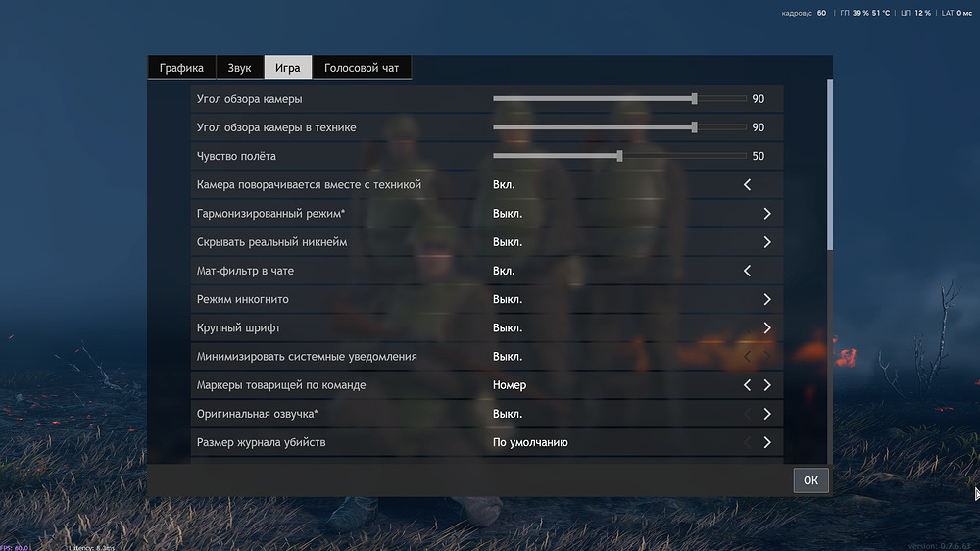Enable Гармонизированный режим with right arrow

(x=767, y=214)
